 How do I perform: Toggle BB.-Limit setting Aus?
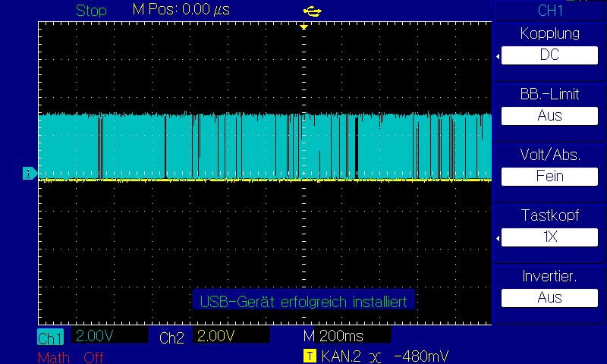click(549, 116)
